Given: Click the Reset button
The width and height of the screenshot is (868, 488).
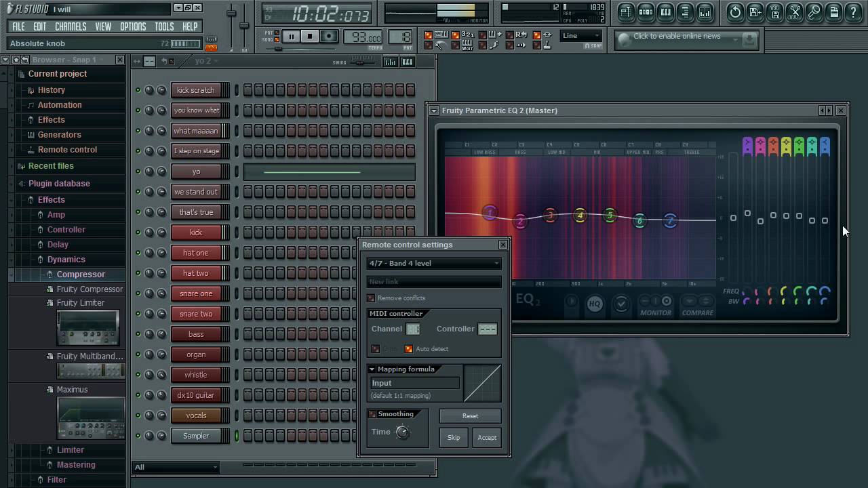Looking at the screenshot, I should pyautogui.click(x=470, y=416).
